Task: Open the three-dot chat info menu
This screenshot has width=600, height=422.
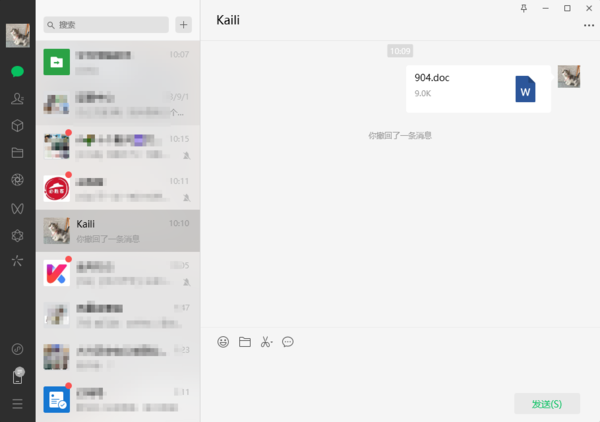Action: tap(589, 25)
